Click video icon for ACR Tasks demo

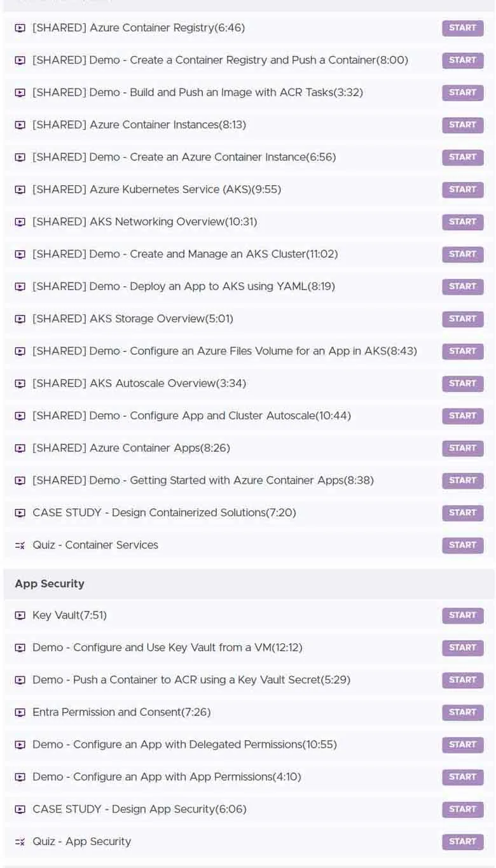tap(20, 93)
